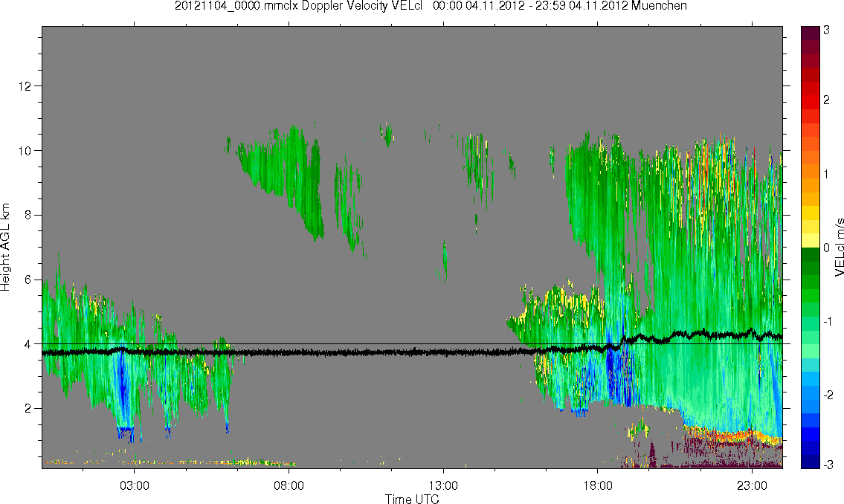Click the height tick label 2 on y-axis

[28, 409]
